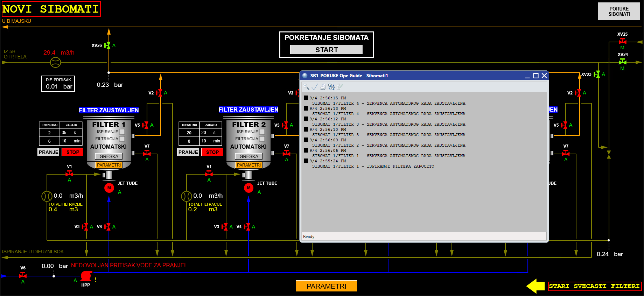Image resolution: width=644 pixels, height=296 pixels.
Task: Click the XV23 valve symbol
Action: click(597, 74)
